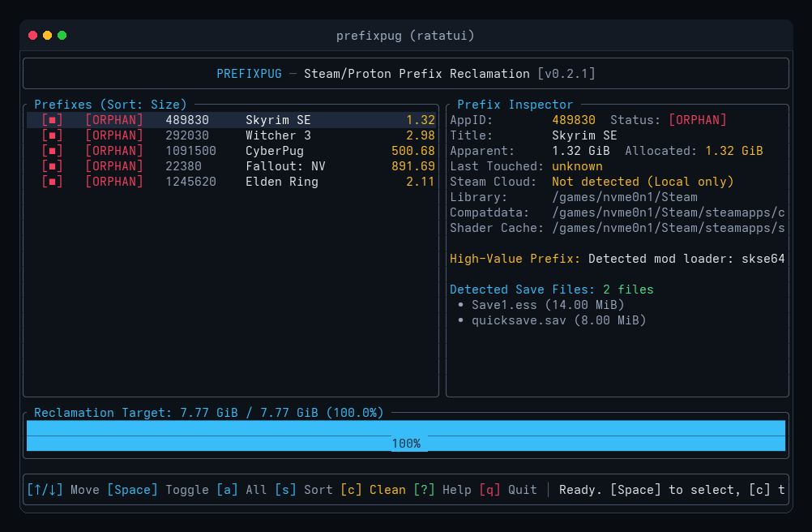Click the [ORPHAN] tag on the Elden Ring row
The height and width of the screenshot is (532, 812).
coord(114,182)
